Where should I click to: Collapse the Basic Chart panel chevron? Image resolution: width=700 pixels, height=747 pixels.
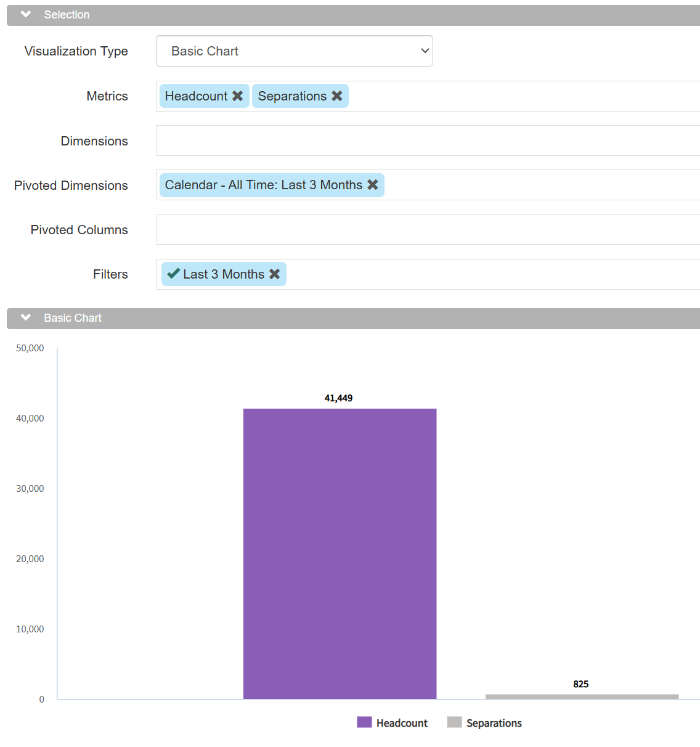click(x=26, y=318)
